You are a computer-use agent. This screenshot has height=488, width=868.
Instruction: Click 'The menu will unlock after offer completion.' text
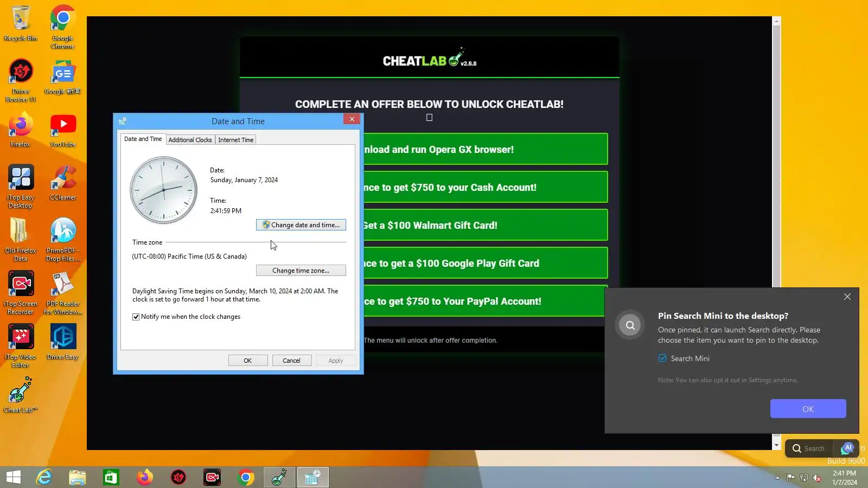coord(430,341)
